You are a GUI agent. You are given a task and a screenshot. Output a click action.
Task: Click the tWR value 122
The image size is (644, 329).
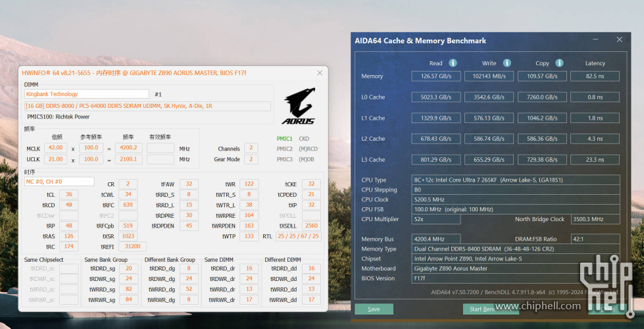[249, 184]
